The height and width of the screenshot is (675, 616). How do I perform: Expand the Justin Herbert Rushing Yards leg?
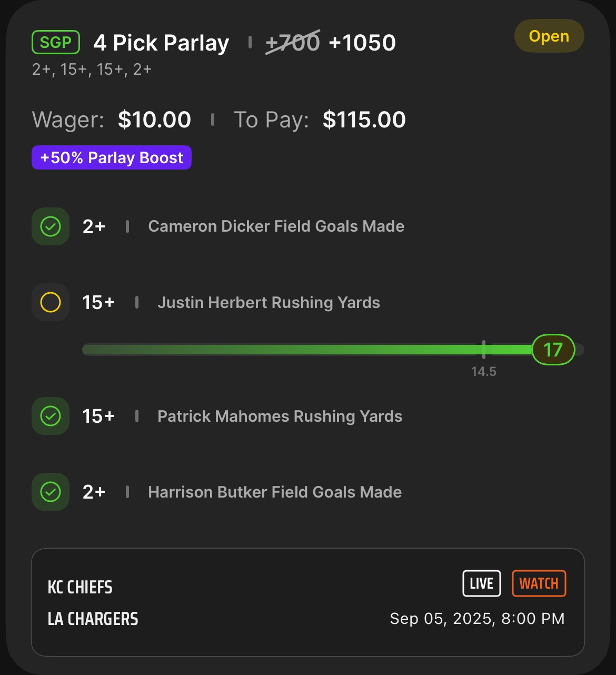click(269, 303)
